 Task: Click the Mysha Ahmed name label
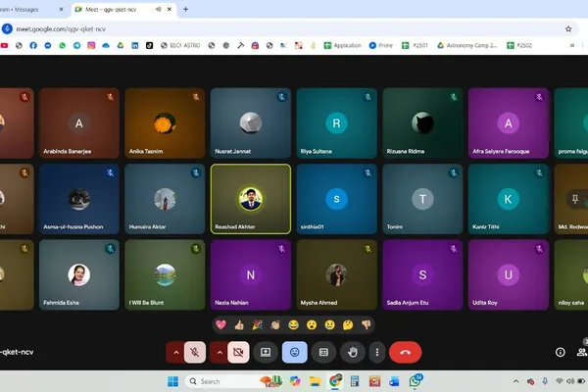318,303
